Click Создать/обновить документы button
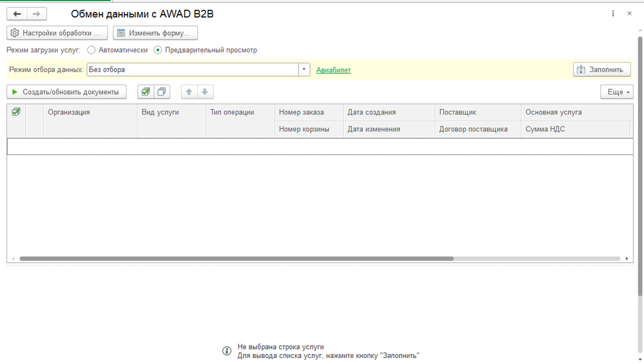644x364 pixels. (x=66, y=92)
